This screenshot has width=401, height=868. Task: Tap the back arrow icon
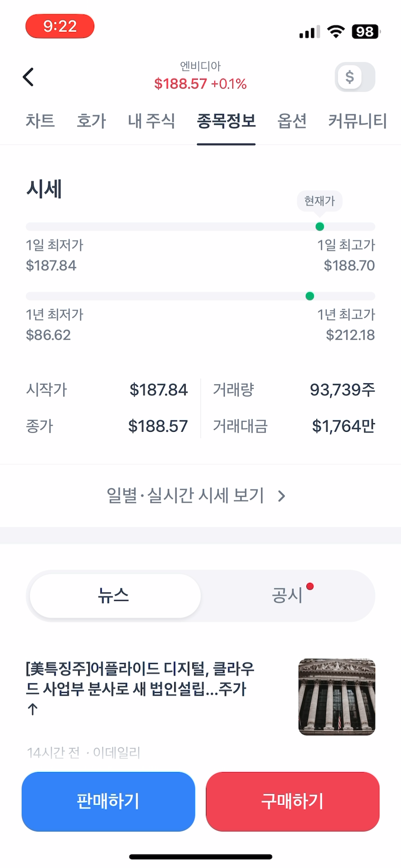point(29,77)
